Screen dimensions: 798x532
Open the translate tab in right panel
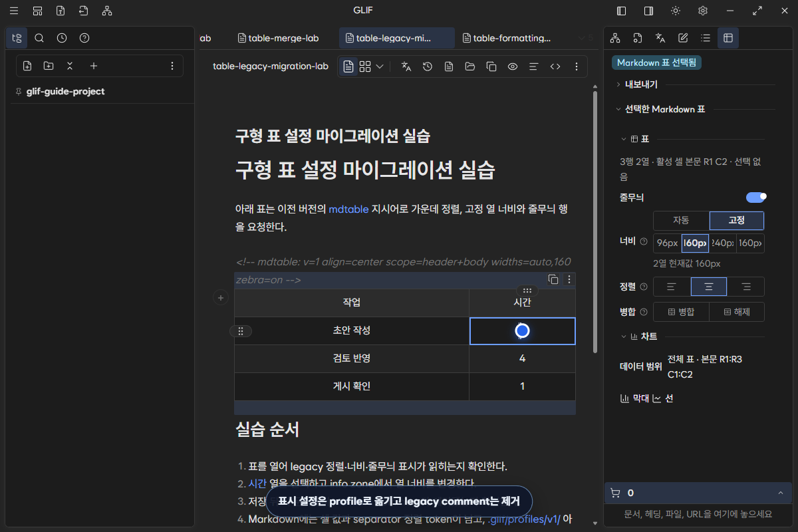660,38
